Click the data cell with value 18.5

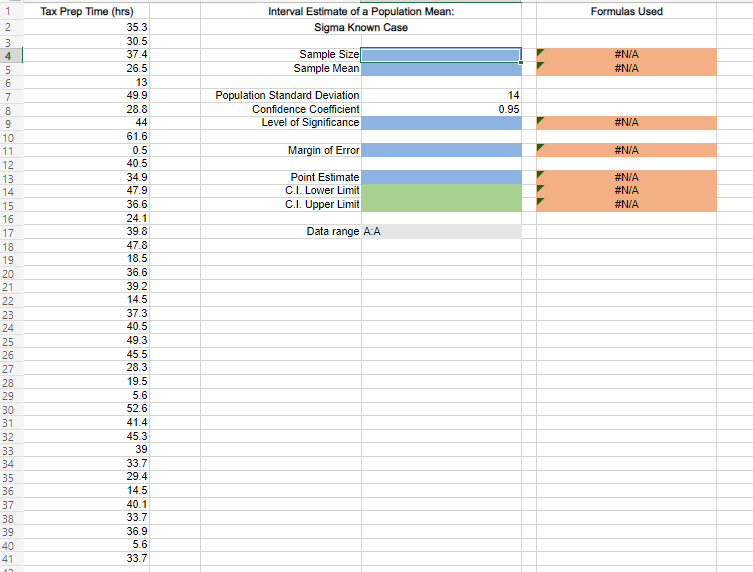click(x=86, y=259)
